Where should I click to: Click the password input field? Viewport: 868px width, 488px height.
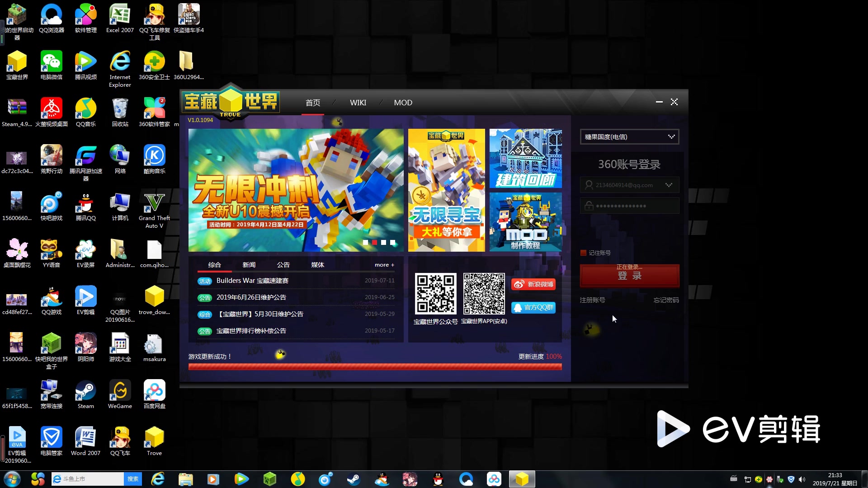pyautogui.click(x=629, y=206)
